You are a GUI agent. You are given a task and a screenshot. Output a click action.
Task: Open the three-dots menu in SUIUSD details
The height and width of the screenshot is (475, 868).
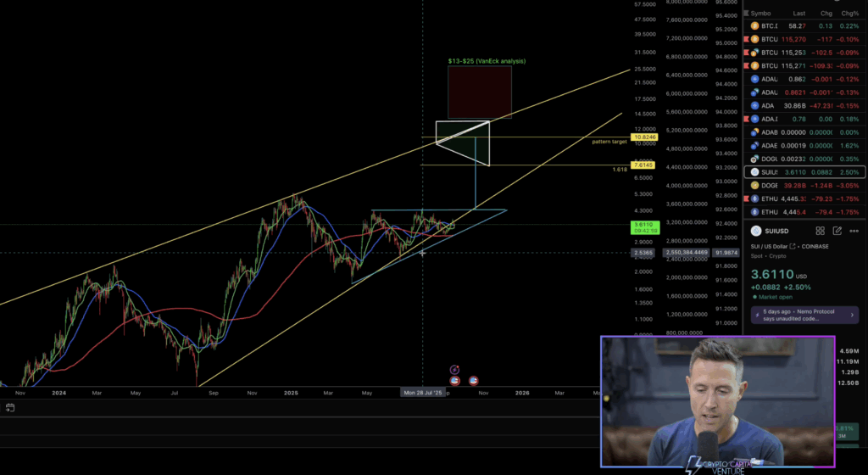point(854,231)
